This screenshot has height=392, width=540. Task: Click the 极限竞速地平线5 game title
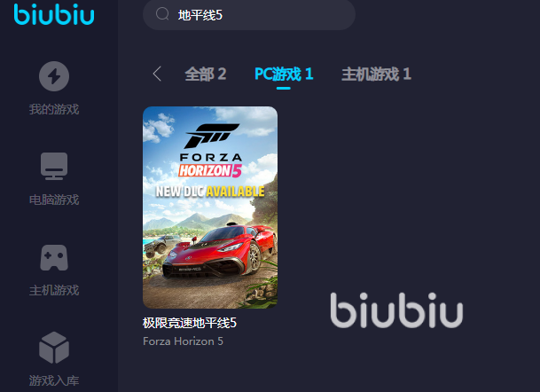point(190,323)
